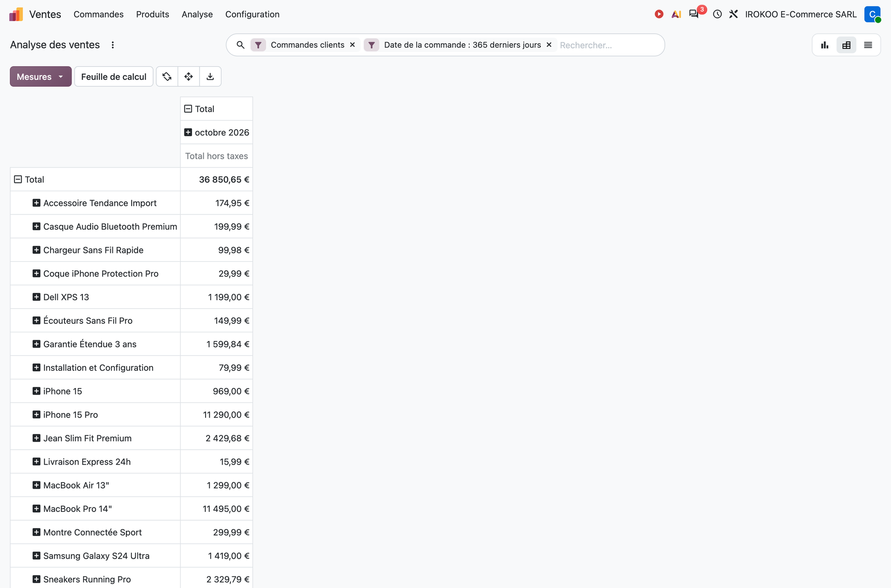Screen dimensions: 891x588
Task: Click the search magnifier icon
Action: (240, 45)
